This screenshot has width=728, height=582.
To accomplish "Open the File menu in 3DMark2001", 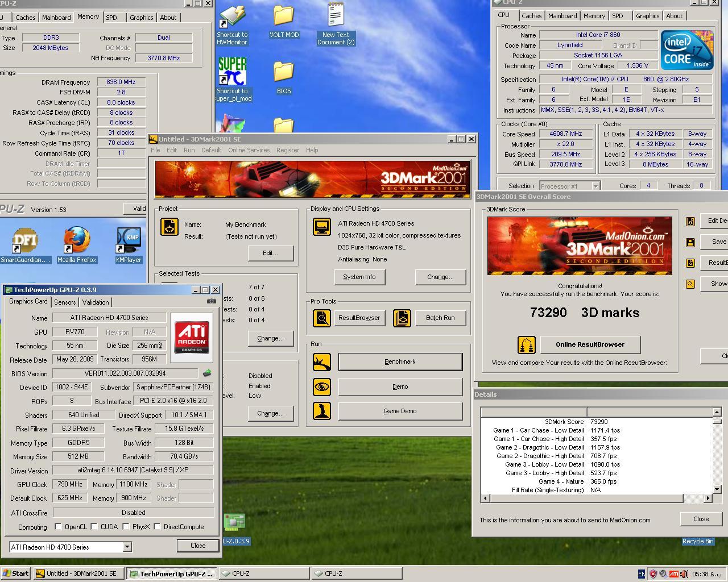I will pyautogui.click(x=155, y=150).
